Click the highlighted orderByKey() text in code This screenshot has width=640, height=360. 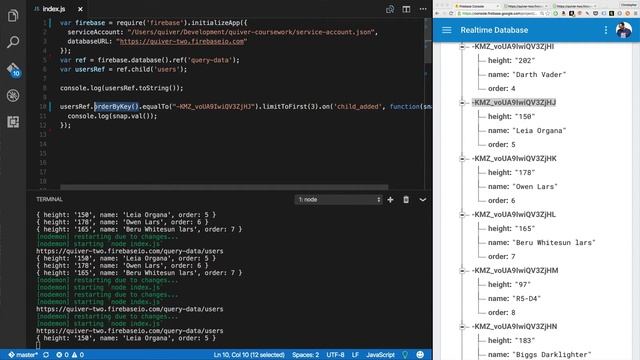click(116, 107)
